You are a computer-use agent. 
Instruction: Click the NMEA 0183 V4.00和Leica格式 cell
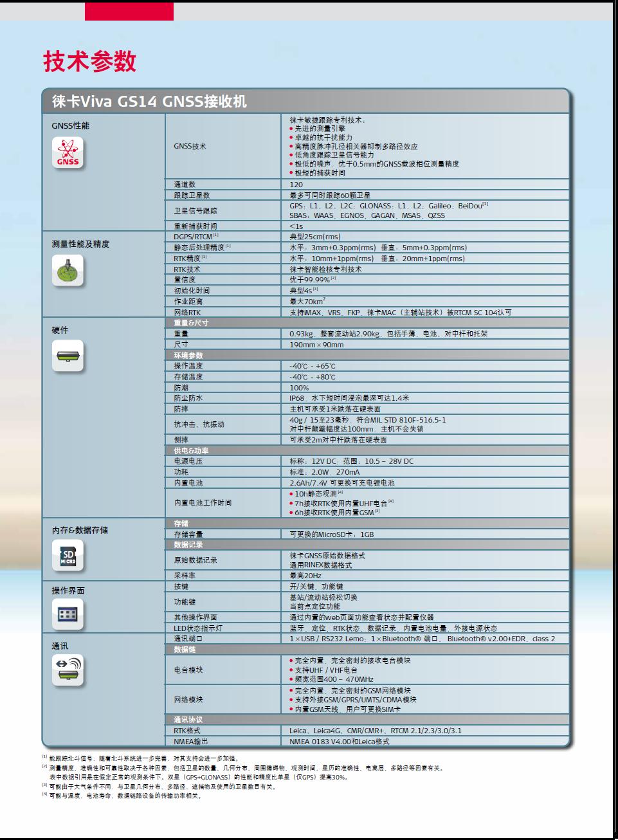click(x=425, y=742)
